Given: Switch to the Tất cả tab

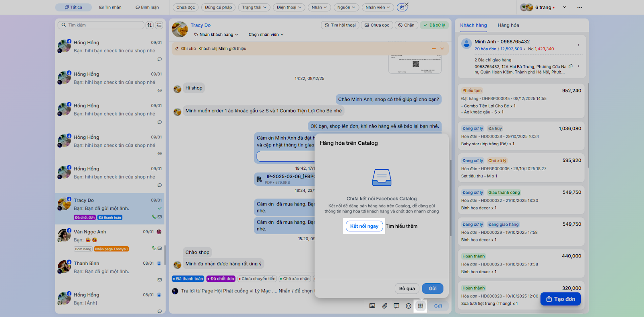Looking at the screenshot, I should click(74, 7).
